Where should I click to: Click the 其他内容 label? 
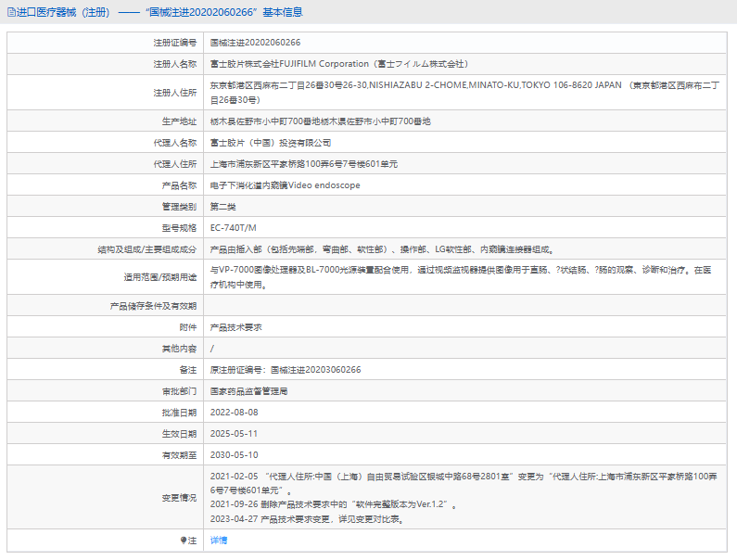[x=179, y=349]
